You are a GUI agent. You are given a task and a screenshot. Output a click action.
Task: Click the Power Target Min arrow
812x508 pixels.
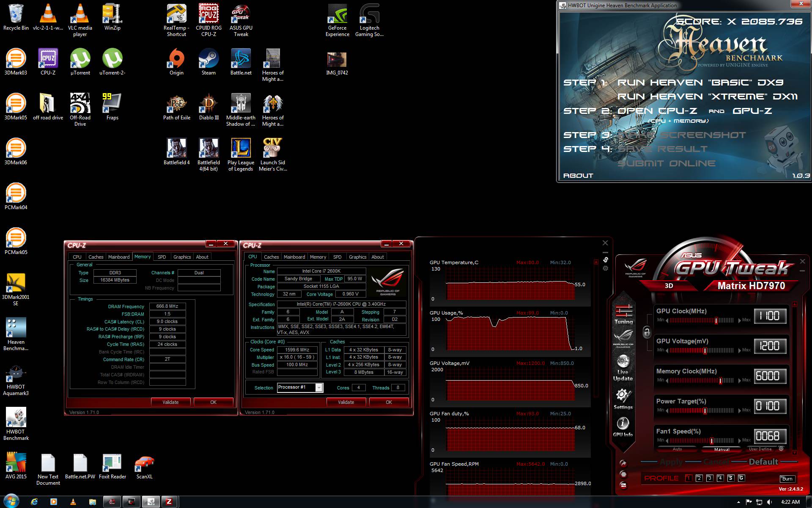(x=667, y=411)
